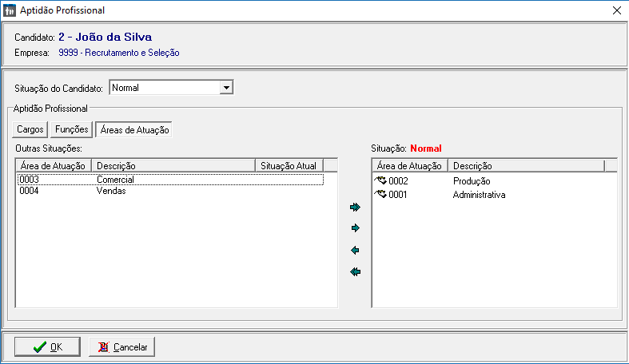This screenshot has height=364, width=629.
Task: Click the double right arrow move-all button
Action: pos(356,207)
